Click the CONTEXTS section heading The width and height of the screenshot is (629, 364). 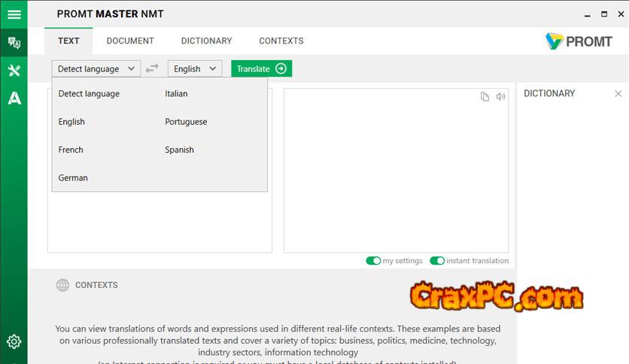pos(96,285)
